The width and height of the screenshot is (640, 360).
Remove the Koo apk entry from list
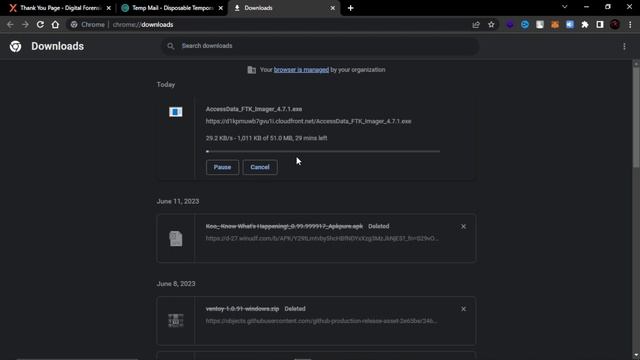coord(463,227)
